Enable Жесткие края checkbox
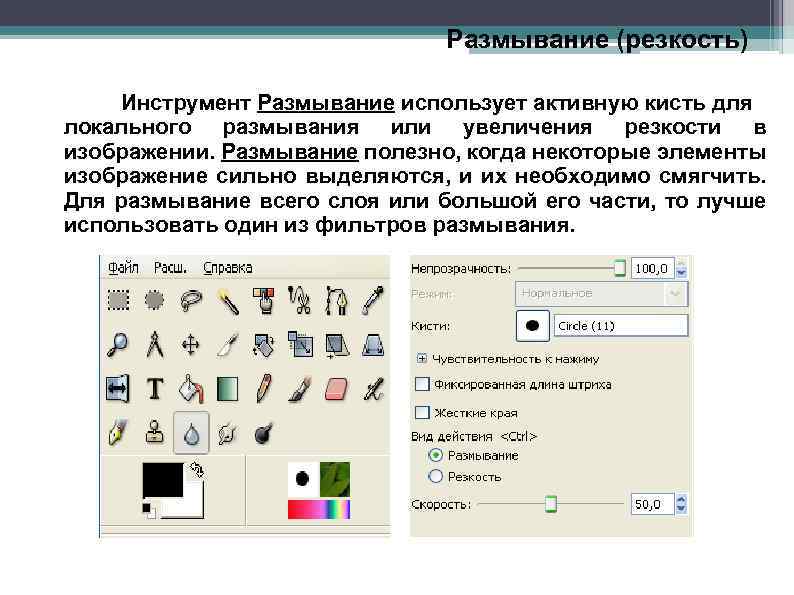Viewport: 794px width, 595px height. [x=422, y=413]
